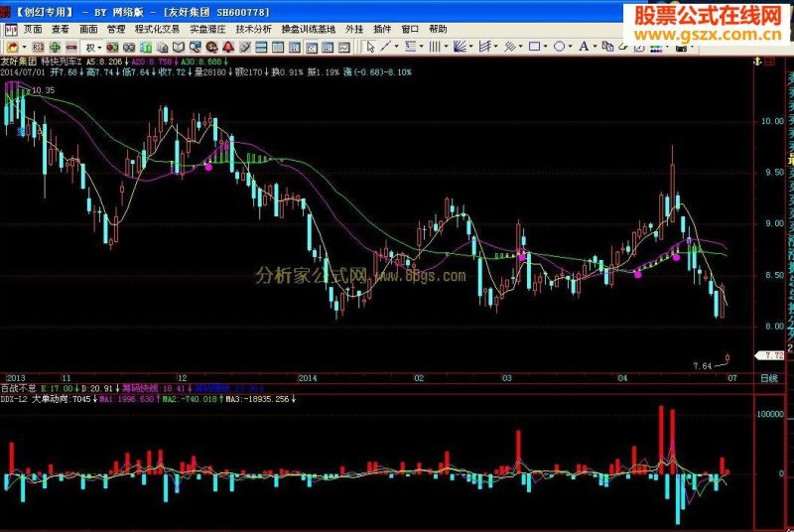Open the 窗口 menu

410,30
